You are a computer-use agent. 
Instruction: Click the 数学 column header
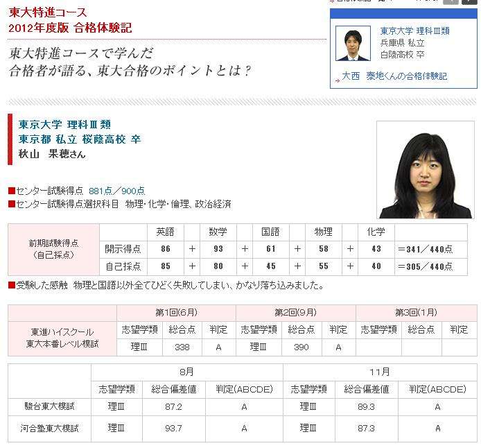[218, 232]
